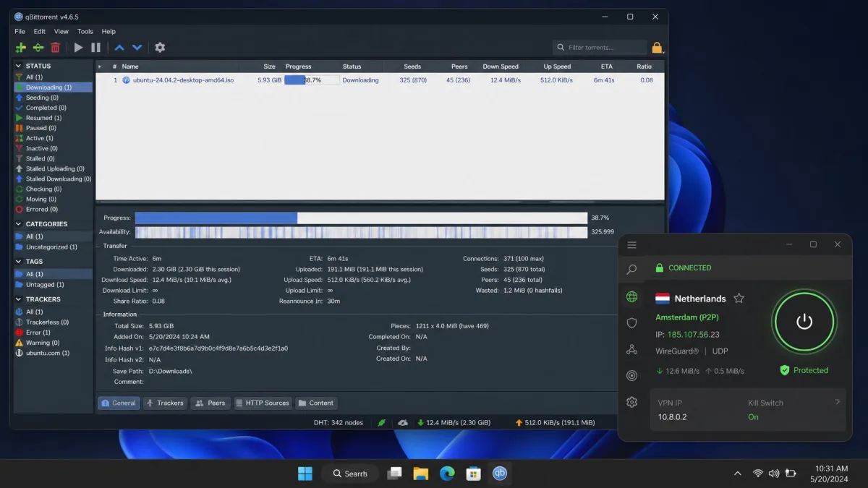Open the File menu
Screen dimensions: 868x488
click(x=20, y=32)
